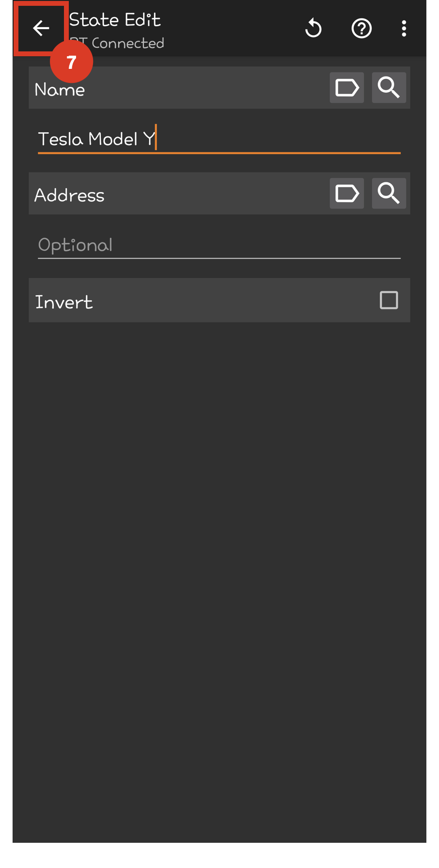Focus the Optional address input field
439x868 pixels.
pos(219,245)
